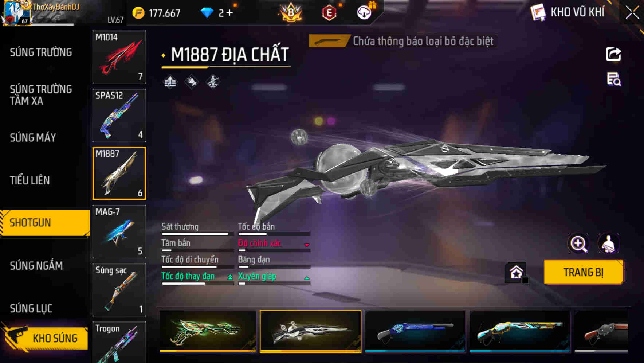Image resolution: width=644 pixels, height=363 pixels.
Task: Select the SHOTGUN category tab
Action: tap(45, 223)
